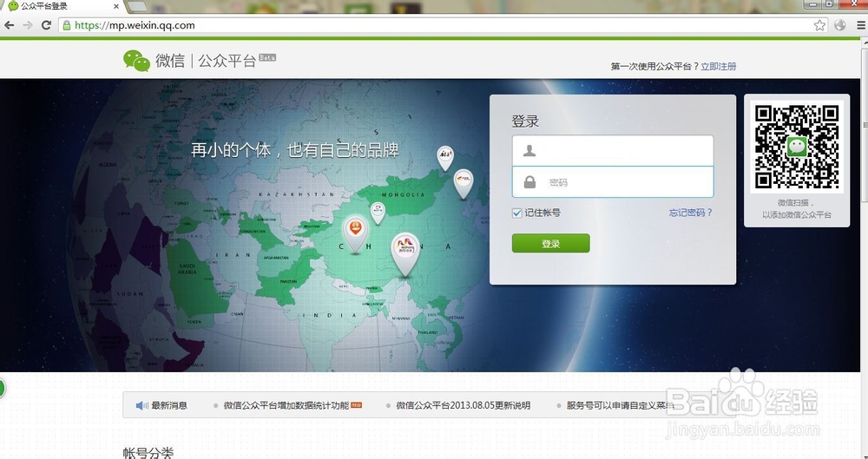Click the 密码 password field
This screenshot has width=868, height=459.
coord(613,182)
